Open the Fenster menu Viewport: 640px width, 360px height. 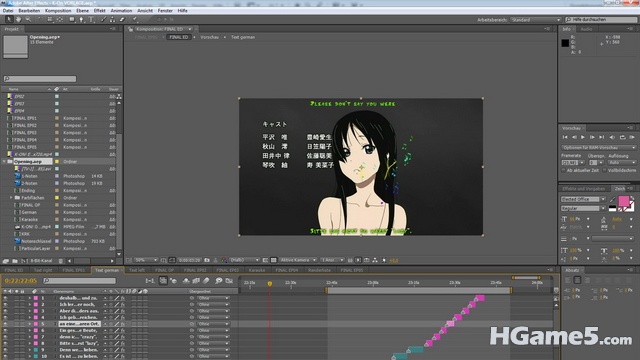pos(165,11)
